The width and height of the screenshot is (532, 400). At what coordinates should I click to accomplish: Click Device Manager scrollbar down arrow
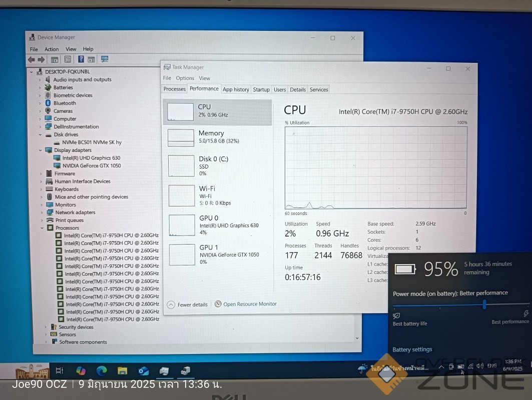(357, 338)
